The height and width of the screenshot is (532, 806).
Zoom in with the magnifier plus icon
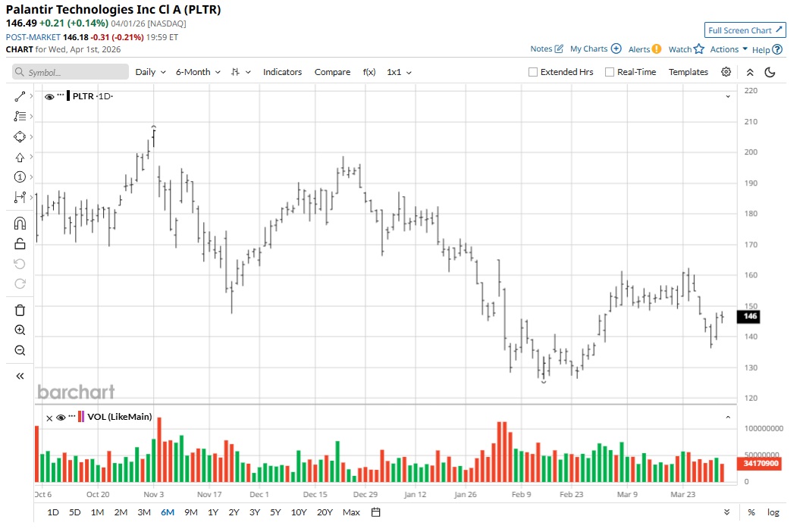click(x=20, y=330)
